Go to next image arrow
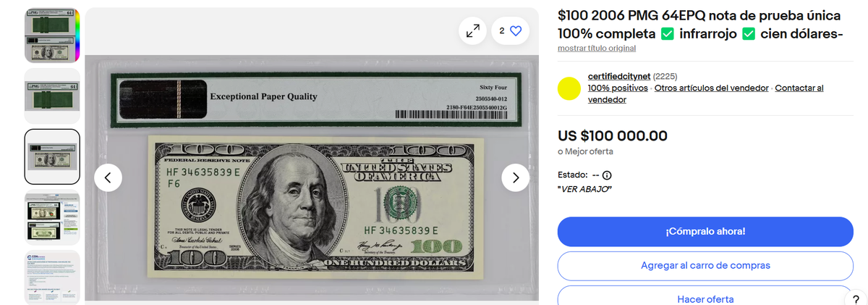 coord(516,177)
